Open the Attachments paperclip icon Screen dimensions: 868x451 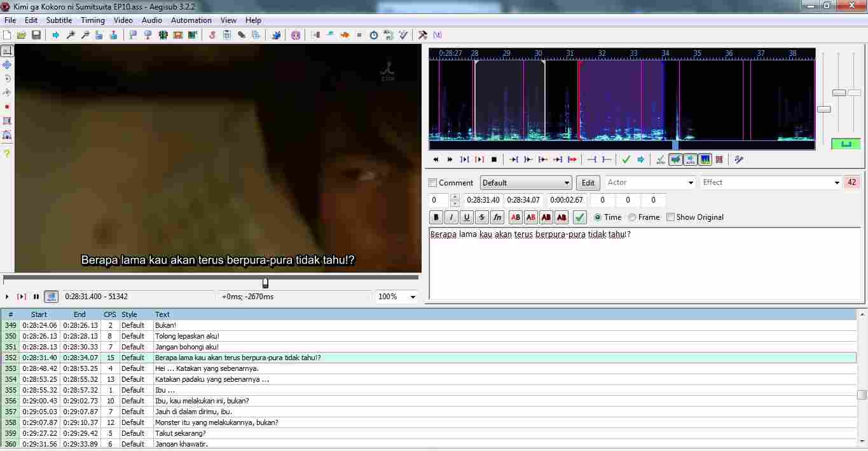point(242,35)
